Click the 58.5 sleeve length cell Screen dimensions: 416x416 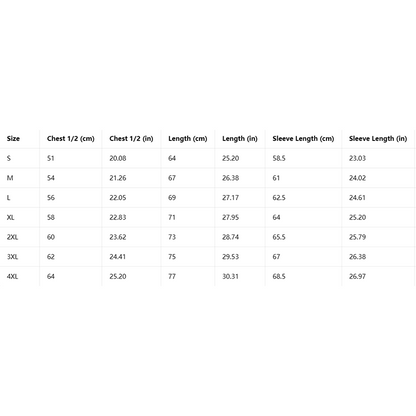point(279,158)
